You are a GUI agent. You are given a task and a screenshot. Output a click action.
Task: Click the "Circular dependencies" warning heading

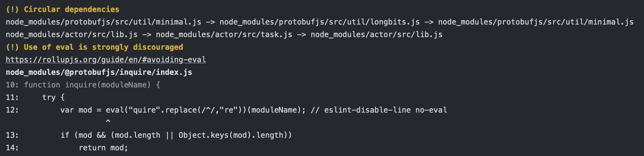[x=62, y=9]
